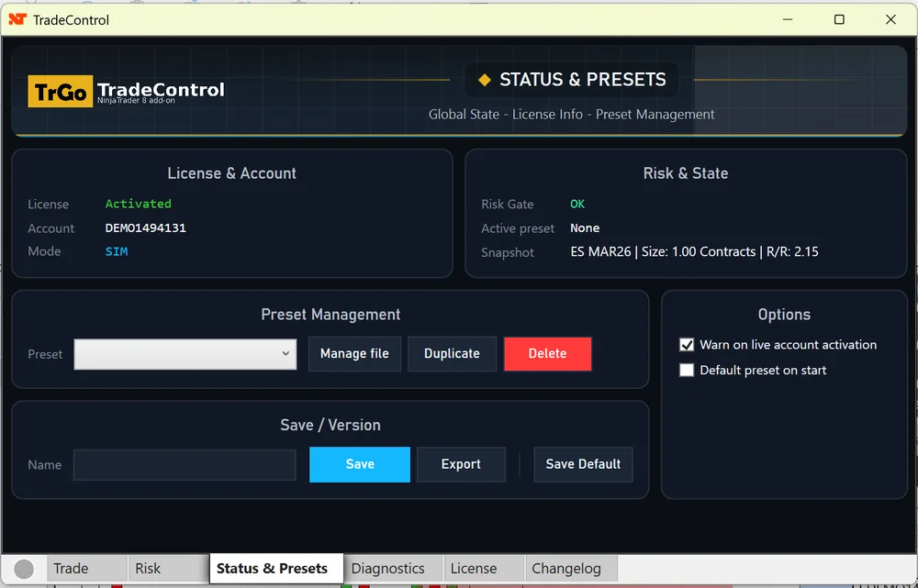Click the diamond icon beside STATUS & PRESETS
Screen dimensions: 918x588
(x=486, y=80)
